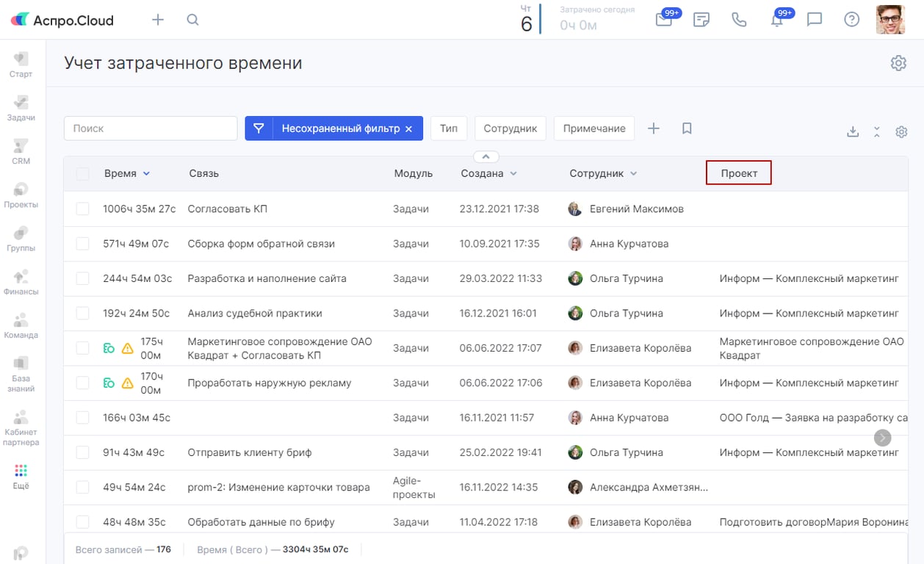Check the Отправить клиенту бриф row checkbox
This screenshot has width=924, height=564.
pos(83,453)
